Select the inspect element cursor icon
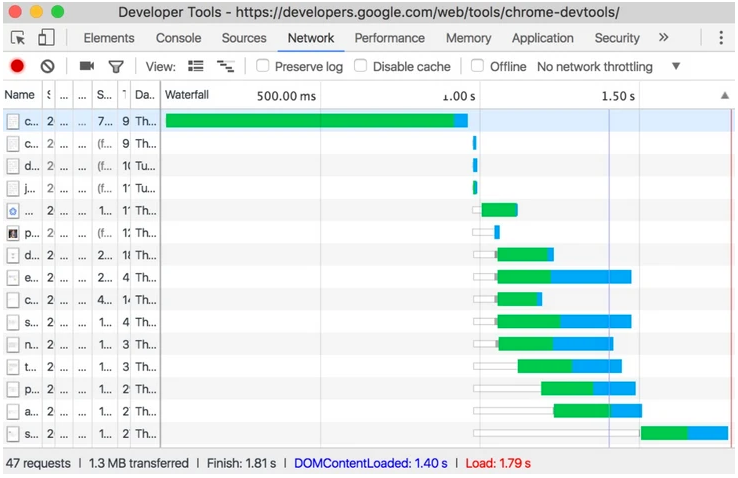This screenshot has height=478, width=738. click(x=18, y=38)
